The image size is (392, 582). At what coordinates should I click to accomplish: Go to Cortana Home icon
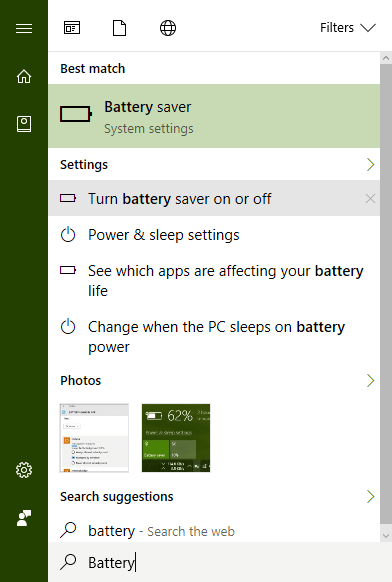[x=24, y=76]
